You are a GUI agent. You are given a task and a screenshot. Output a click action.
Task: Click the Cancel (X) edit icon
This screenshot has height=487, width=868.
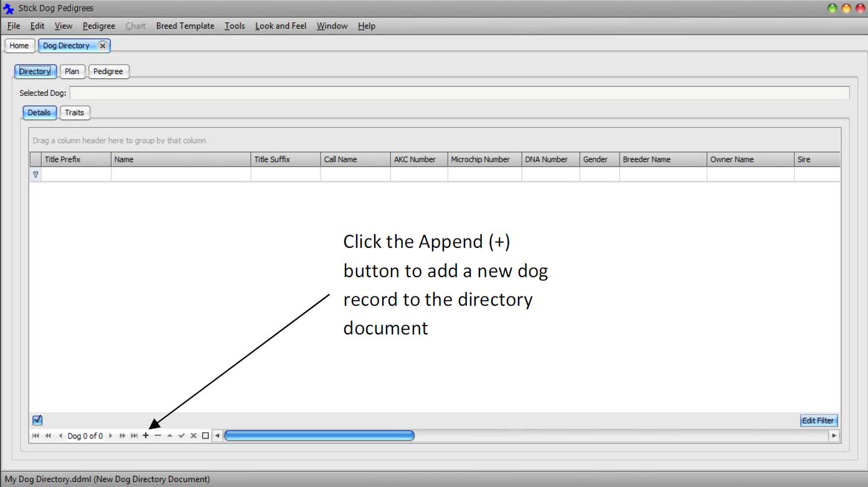point(194,435)
